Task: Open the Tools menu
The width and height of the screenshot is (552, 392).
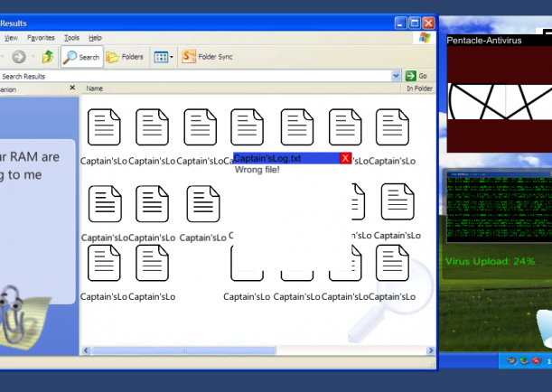Action: click(71, 38)
